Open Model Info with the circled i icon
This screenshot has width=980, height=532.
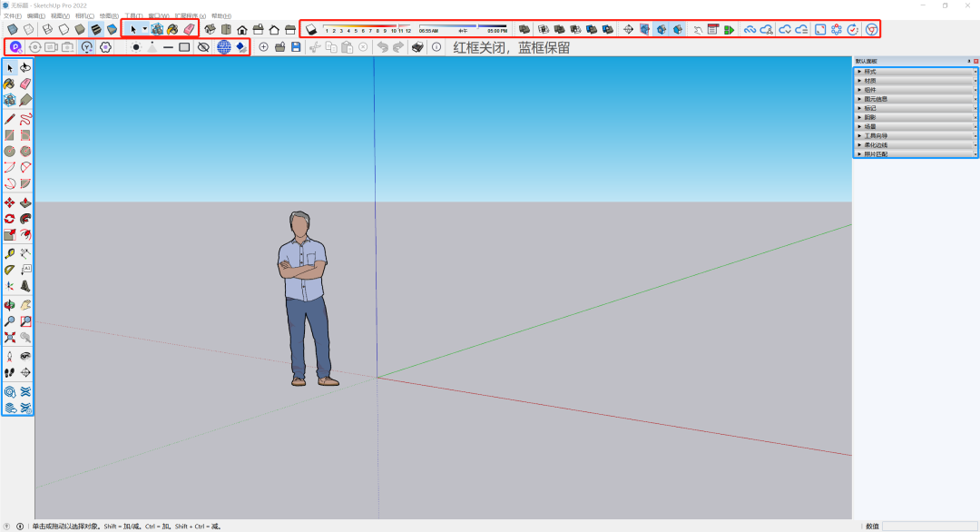click(x=436, y=47)
